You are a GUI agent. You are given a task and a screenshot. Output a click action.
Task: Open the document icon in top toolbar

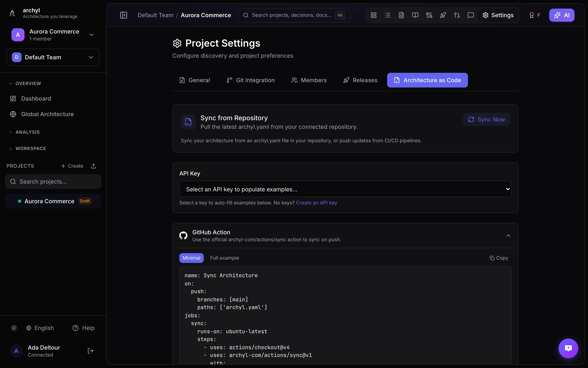[x=401, y=15]
